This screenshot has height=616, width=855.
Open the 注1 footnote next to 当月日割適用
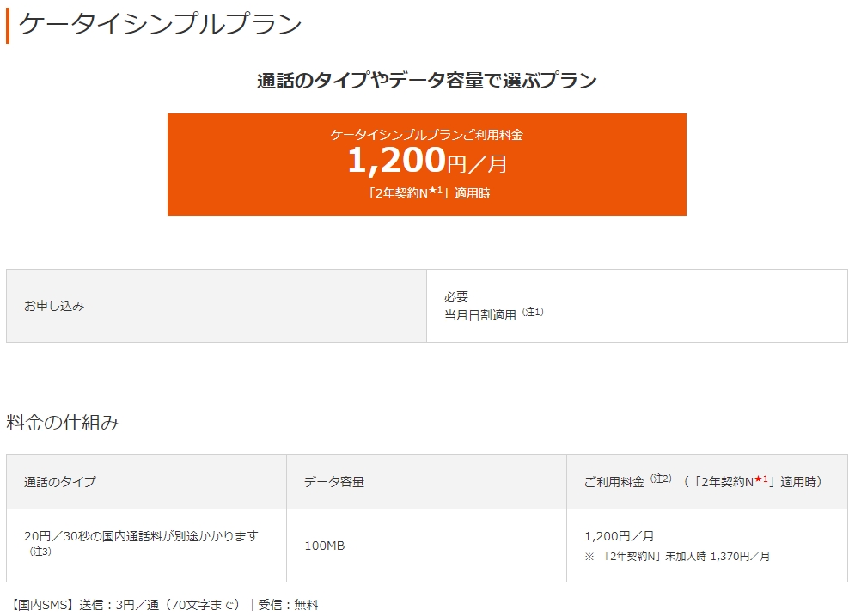pyautogui.click(x=533, y=312)
